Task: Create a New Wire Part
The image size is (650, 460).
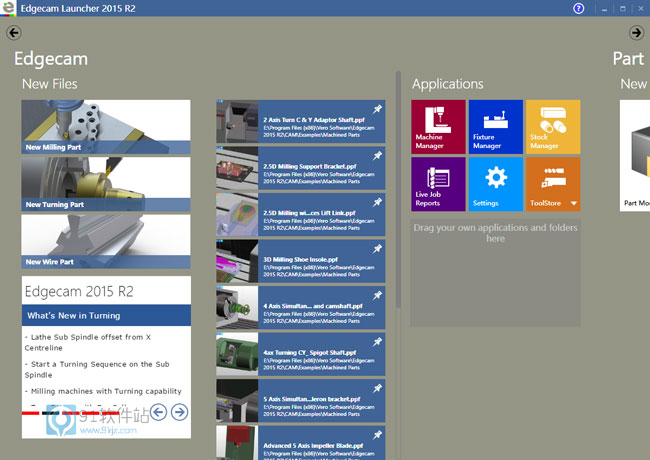Action: tap(106, 241)
